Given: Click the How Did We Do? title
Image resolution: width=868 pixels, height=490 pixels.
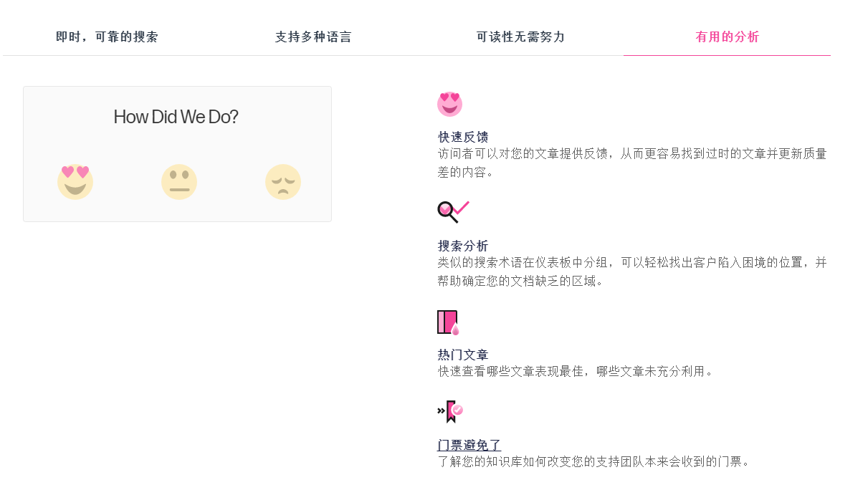Looking at the screenshot, I should tap(176, 117).
